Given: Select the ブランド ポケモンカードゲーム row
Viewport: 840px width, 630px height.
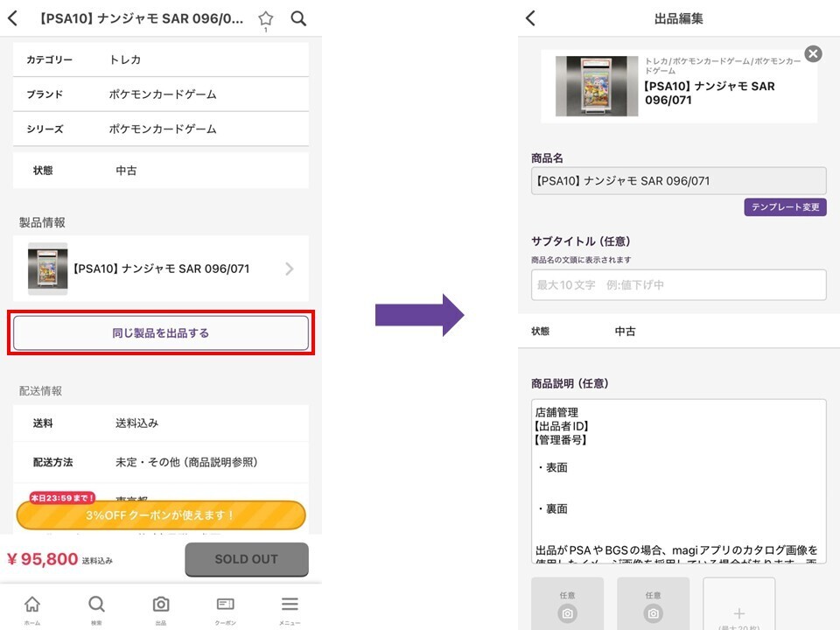Looking at the screenshot, I should point(161,94).
